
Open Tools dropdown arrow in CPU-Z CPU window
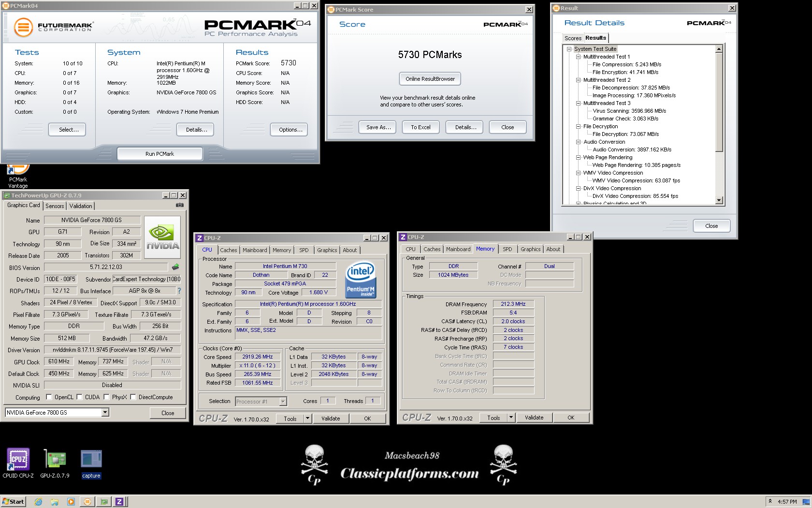click(307, 418)
